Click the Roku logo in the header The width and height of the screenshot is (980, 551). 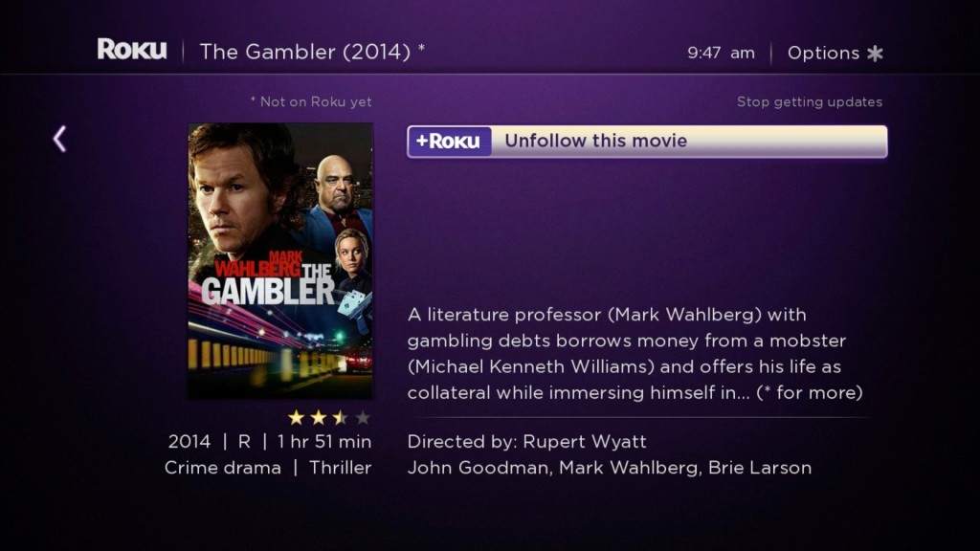[x=132, y=50]
